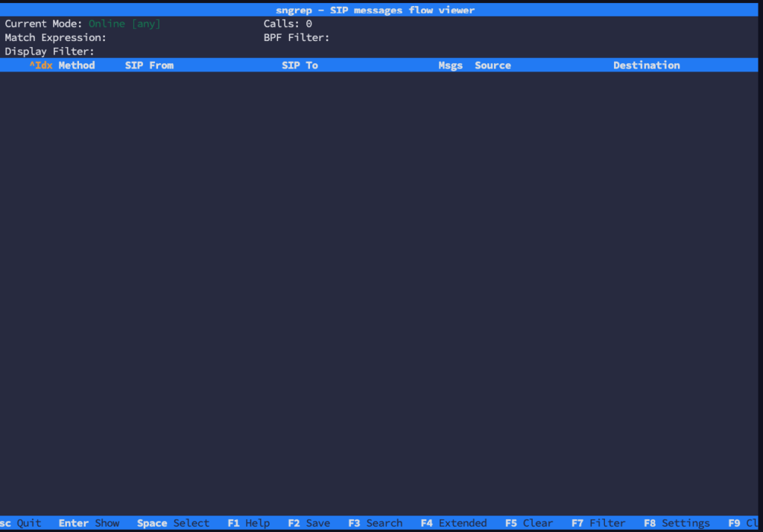
Task: Click the Source column header
Action: tap(493, 66)
